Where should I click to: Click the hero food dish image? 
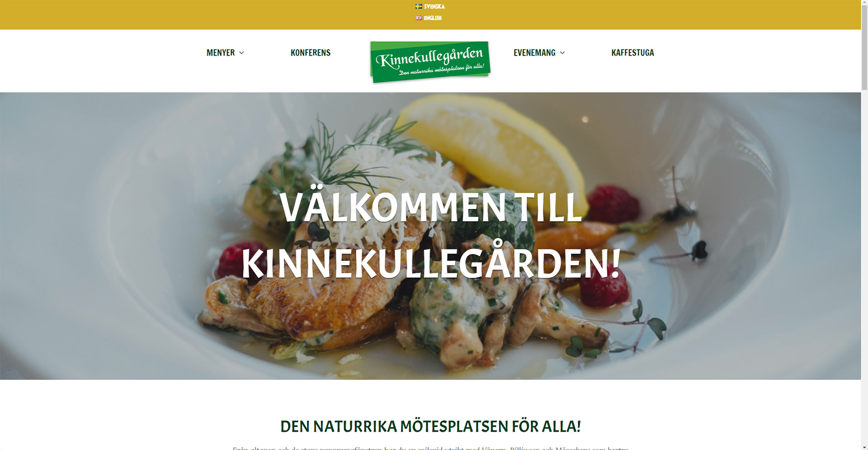pos(430,236)
